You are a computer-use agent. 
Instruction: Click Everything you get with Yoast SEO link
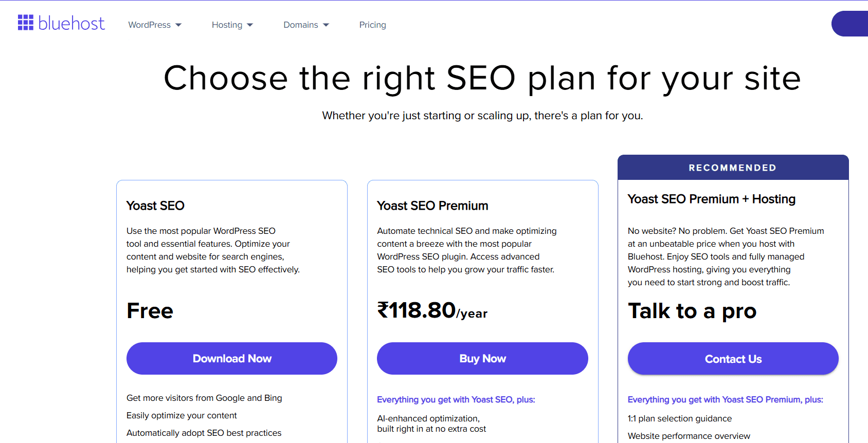(x=456, y=399)
